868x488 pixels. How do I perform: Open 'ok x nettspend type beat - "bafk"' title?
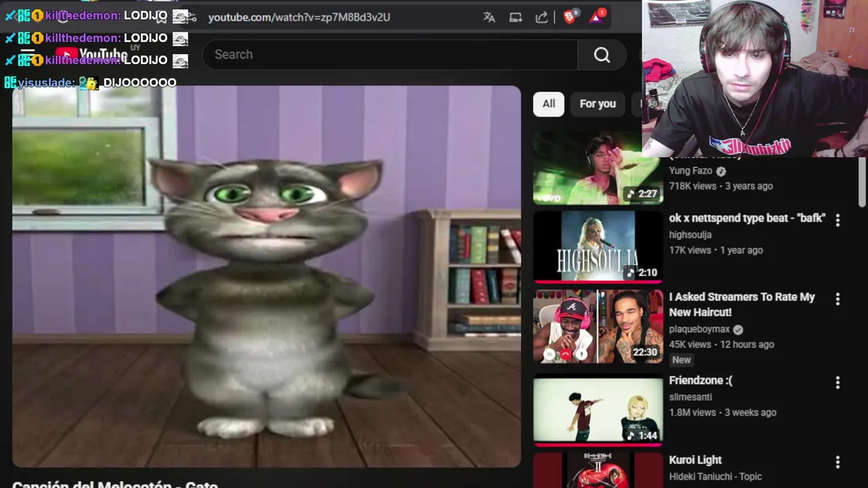[x=747, y=218]
